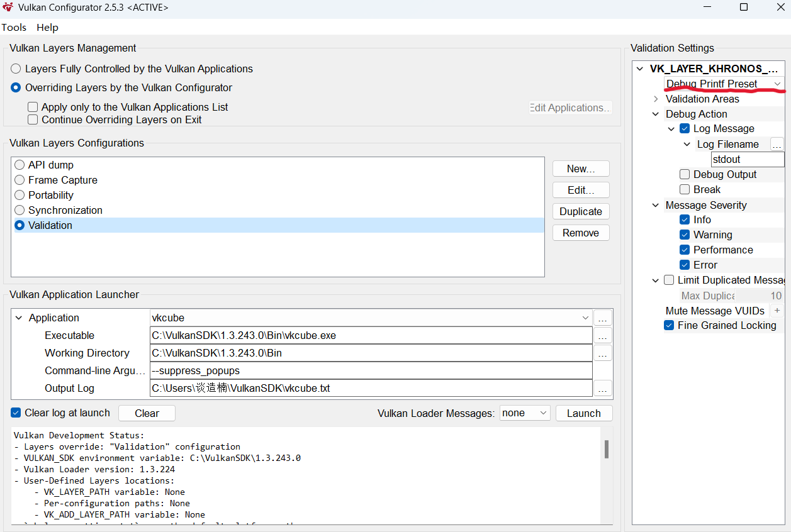The image size is (791, 532).
Task: Click the Vulkan Configurator title bar icon
Action: coord(8,8)
